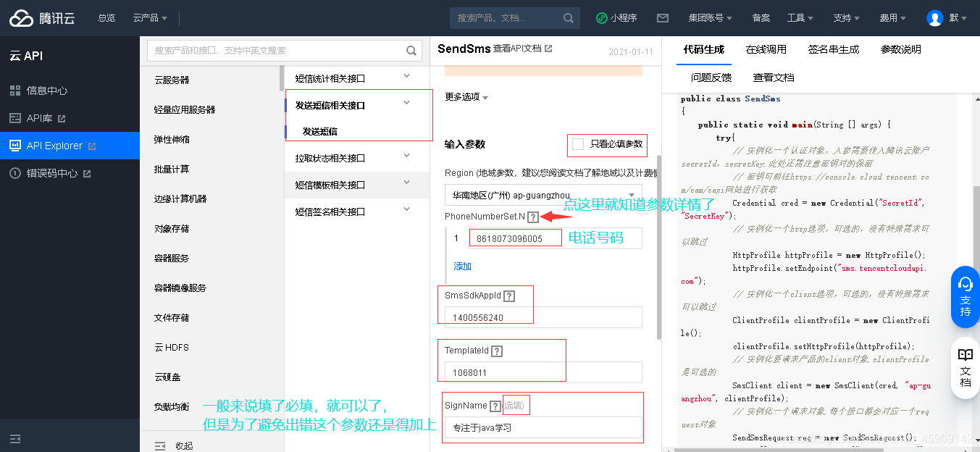Select 弹性伸缩 in product list
The width and height of the screenshot is (980, 452).
172,139
